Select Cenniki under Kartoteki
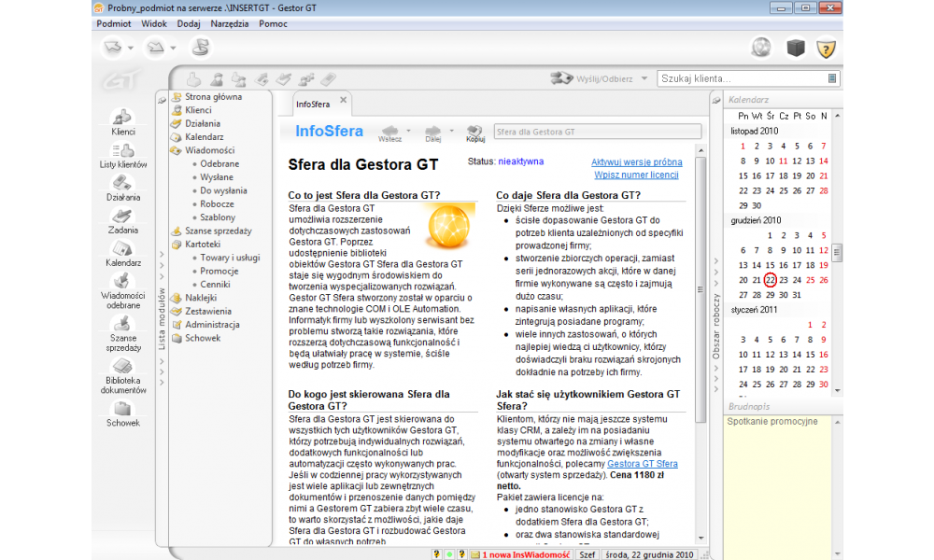Image resolution: width=934 pixels, height=560 pixels. click(215, 285)
